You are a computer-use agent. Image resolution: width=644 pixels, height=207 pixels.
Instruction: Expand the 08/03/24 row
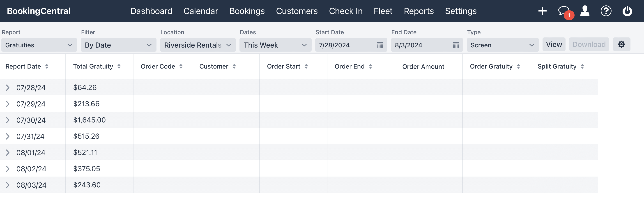[x=8, y=185]
